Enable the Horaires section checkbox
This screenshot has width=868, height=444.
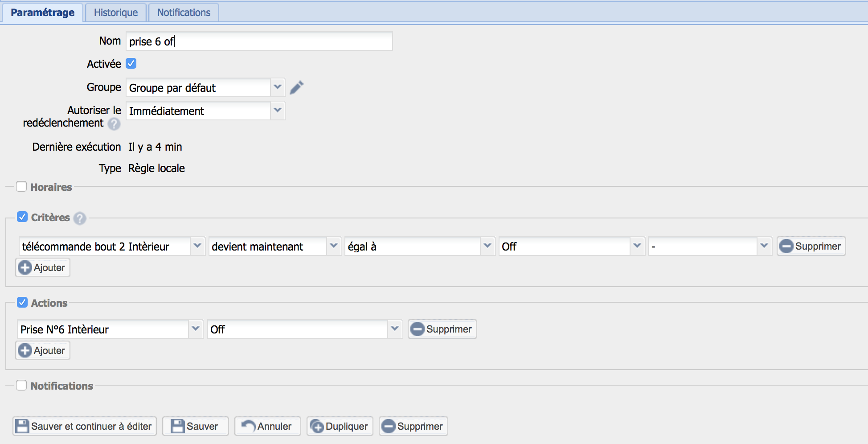(21, 187)
